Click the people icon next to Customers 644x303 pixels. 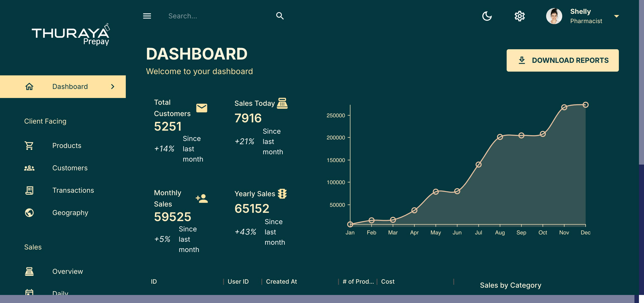click(29, 168)
